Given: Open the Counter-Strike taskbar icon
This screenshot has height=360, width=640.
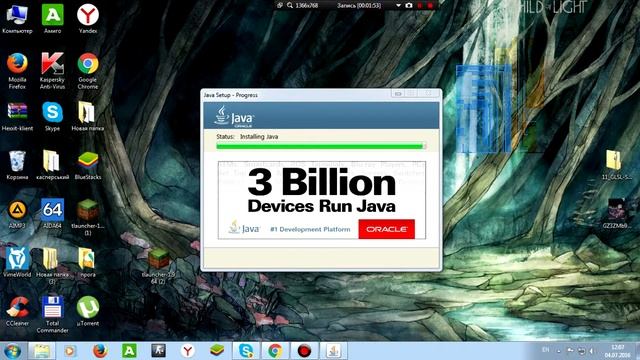Looking at the screenshot, I should (x=158, y=351).
